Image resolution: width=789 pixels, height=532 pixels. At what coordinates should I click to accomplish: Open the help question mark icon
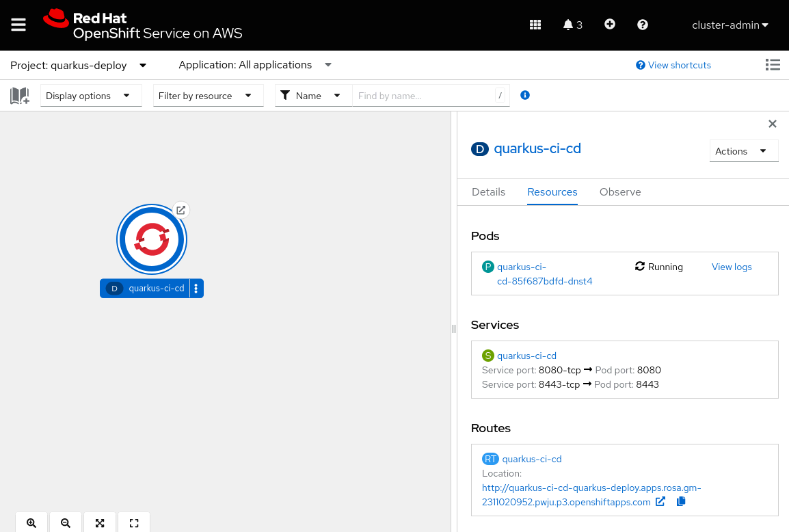tap(643, 25)
